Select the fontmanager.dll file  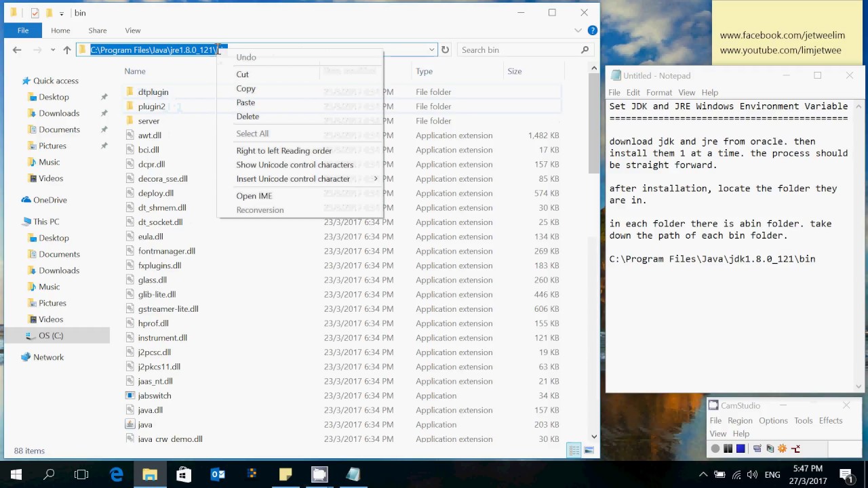[167, 251]
